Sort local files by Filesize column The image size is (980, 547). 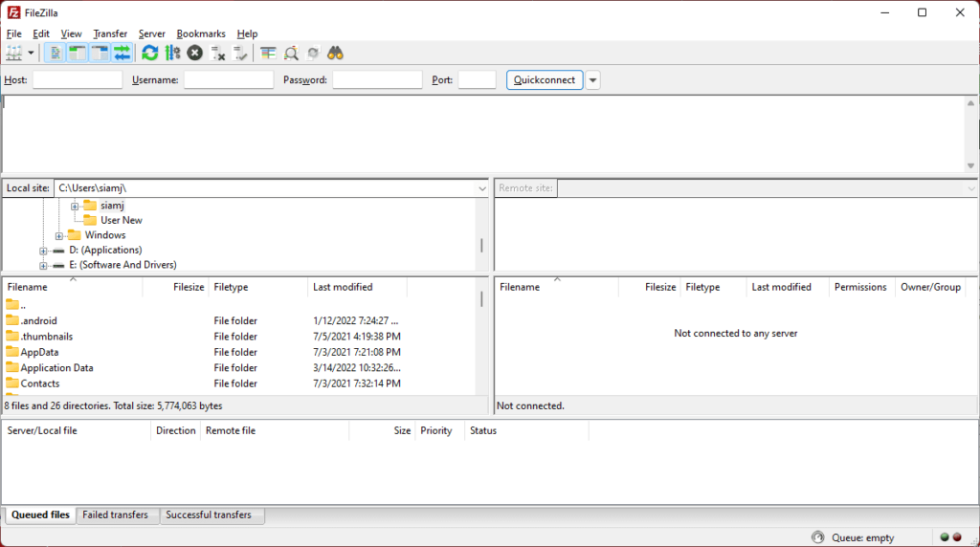click(x=176, y=287)
